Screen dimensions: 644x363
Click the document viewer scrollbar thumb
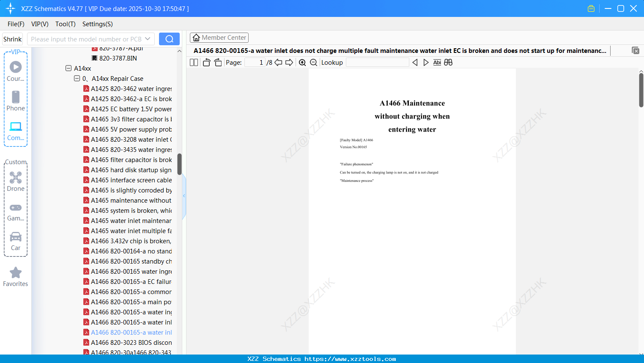(641, 90)
